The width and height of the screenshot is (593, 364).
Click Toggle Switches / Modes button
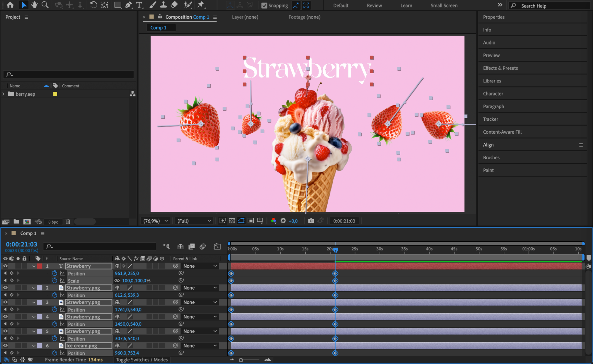coord(142,360)
